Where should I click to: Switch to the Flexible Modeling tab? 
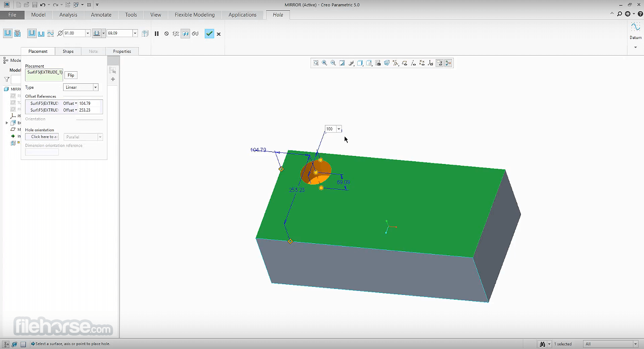[x=195, y=15]
